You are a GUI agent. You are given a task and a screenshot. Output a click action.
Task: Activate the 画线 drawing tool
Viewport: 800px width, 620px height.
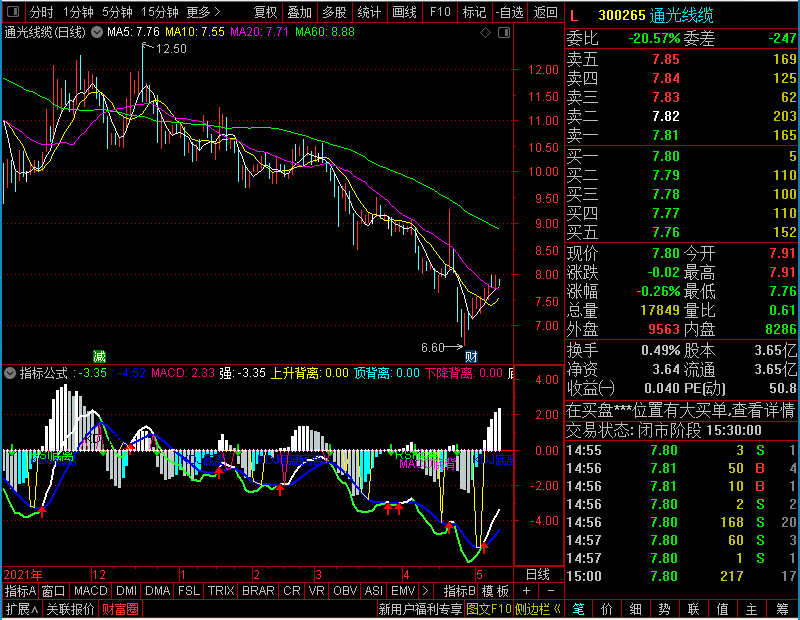[x=404, y=12]
